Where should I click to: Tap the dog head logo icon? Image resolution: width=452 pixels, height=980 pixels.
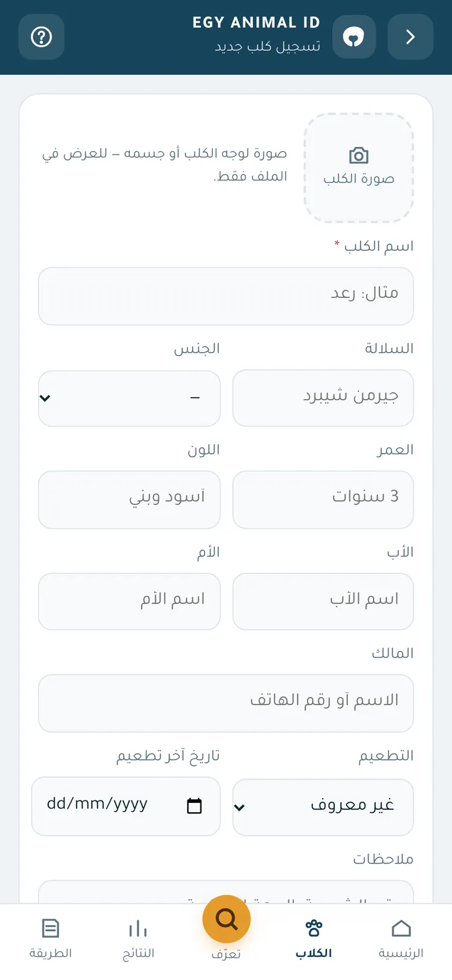(x=354, y=37)
